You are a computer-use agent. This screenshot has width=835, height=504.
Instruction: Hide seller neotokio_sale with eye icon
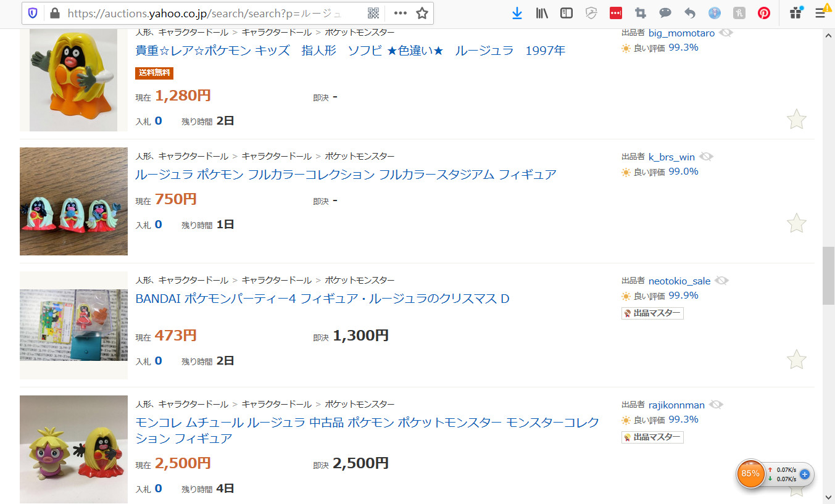point(721,281)
